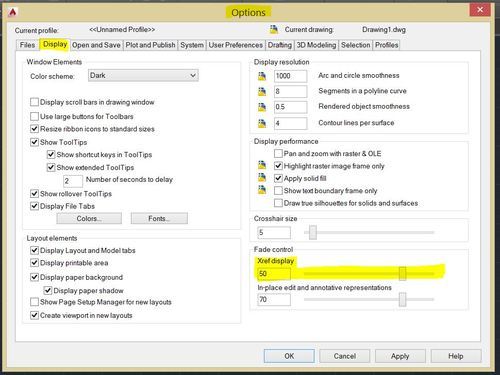Click drawing icon next to Current drawing
This screenshot has height=375, width=500.
(x=274, y=30)
